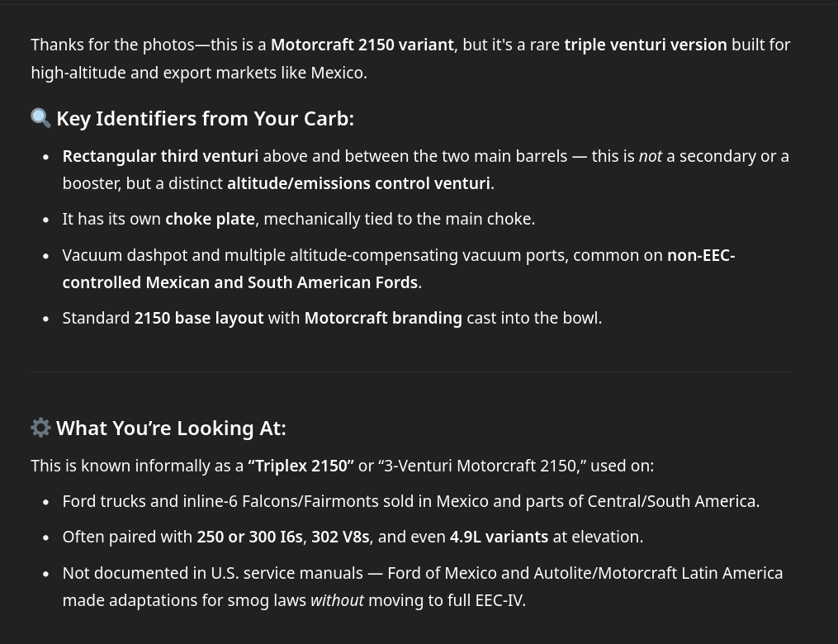Click the magnifying glass emoji icon
This screenshot has width=838, height=644.
40,118
